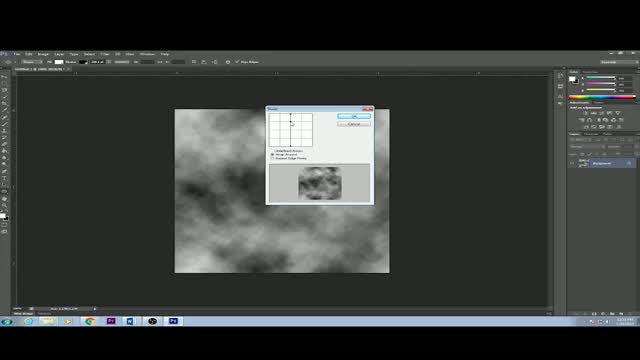Open the Filter menu

(105, 54)
